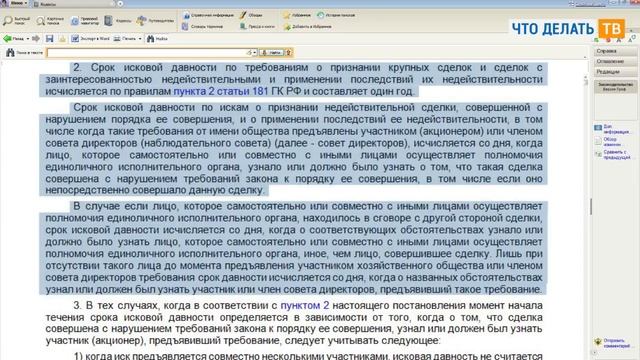Export the document via Экспорт в Word
The height and width of the screenshot is (360, 640).
[90, 38]
